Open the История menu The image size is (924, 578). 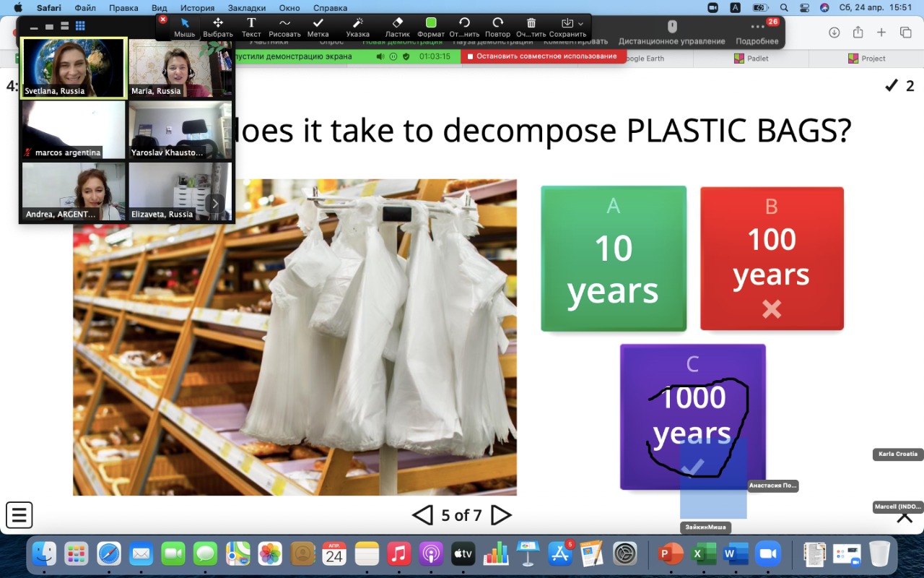(x=197, y=8)
